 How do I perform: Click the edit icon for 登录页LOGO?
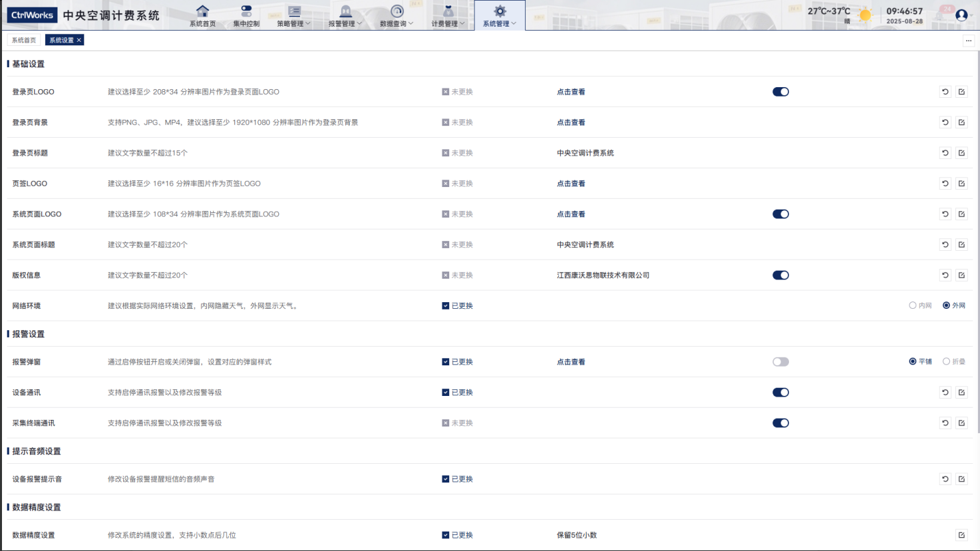click(x=961, y=92)
